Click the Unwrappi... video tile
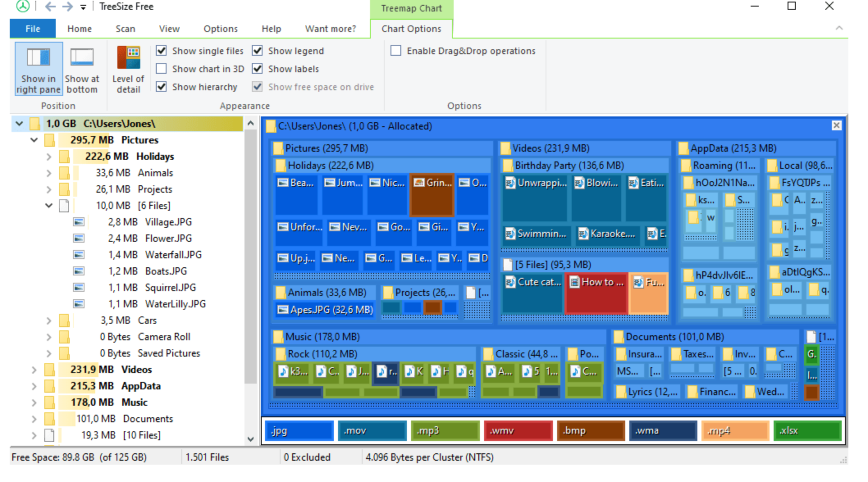 pos(535,198)
